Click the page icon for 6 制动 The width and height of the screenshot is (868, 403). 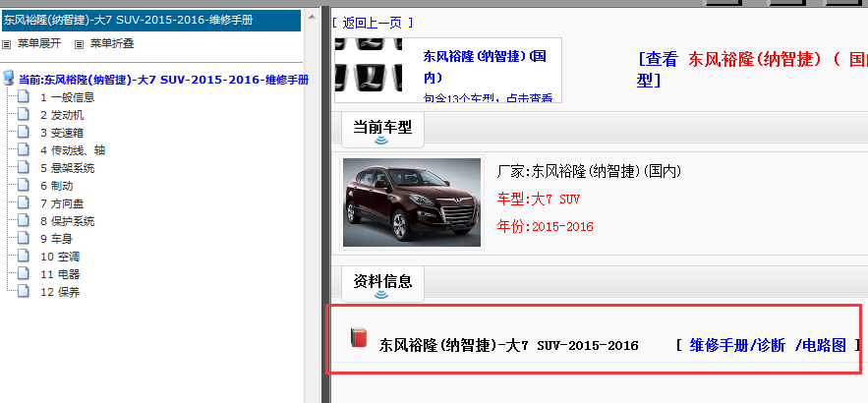coord(23,186)
